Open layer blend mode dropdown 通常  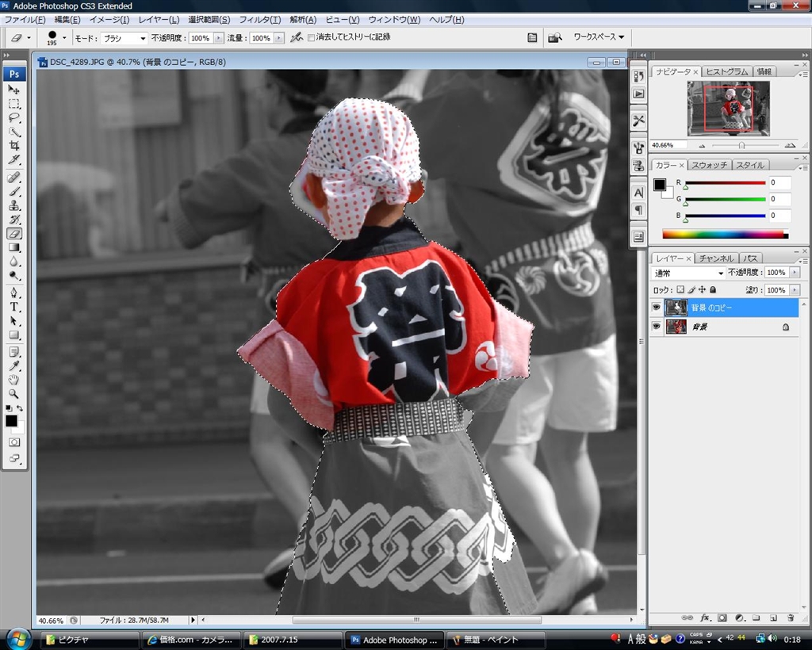click(x=688, y=273)
